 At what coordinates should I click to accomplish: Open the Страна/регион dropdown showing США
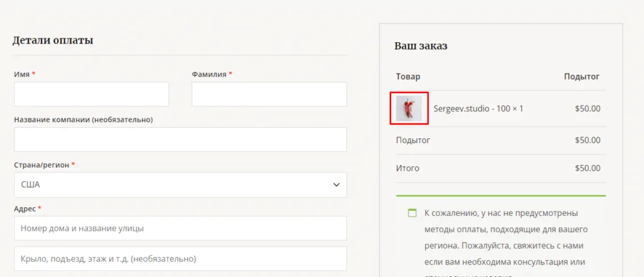pos(180,184)
